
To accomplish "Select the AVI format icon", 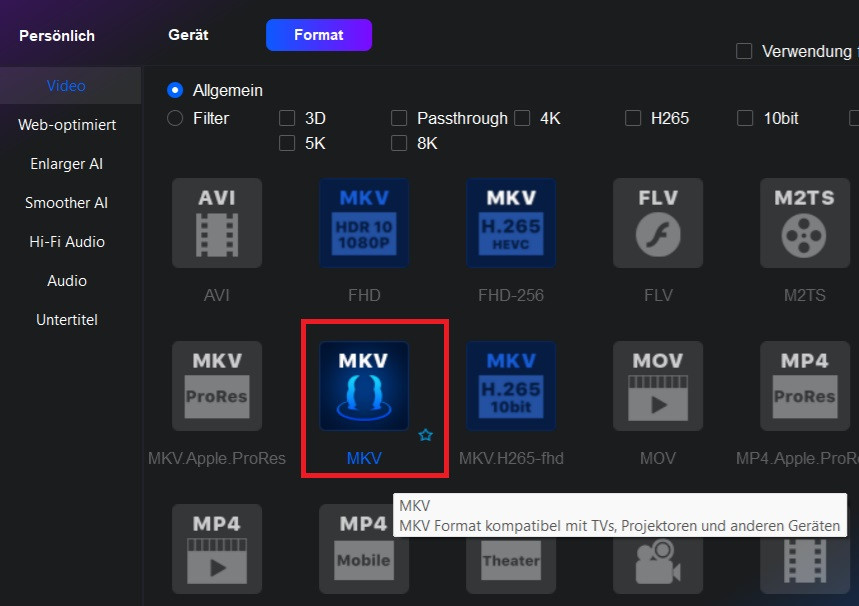I will [217, 223].
